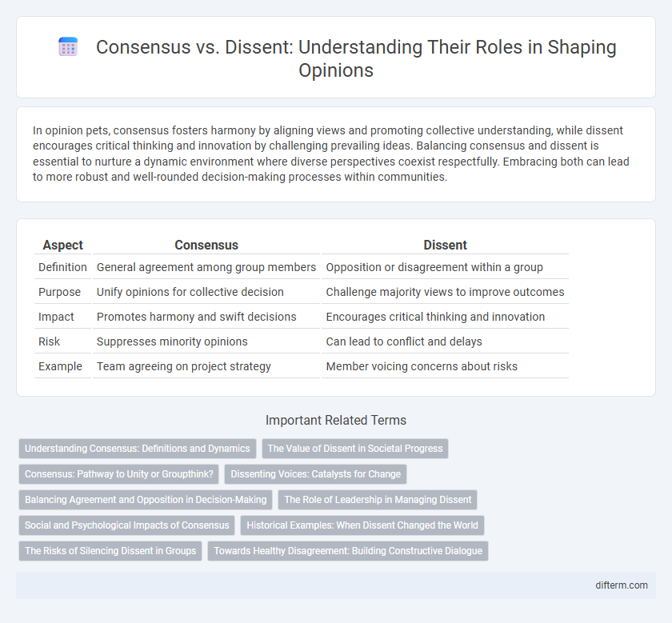
Task: Select 'The Risks of Silencing Dissent in Groups' tag
Action: (x=110, y=552)
